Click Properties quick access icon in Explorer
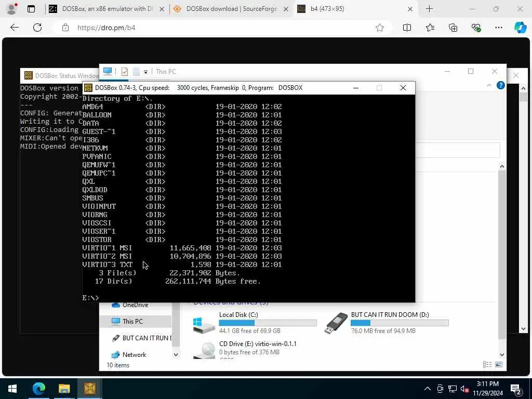This screenshot has height=399, width=532. 125,72
